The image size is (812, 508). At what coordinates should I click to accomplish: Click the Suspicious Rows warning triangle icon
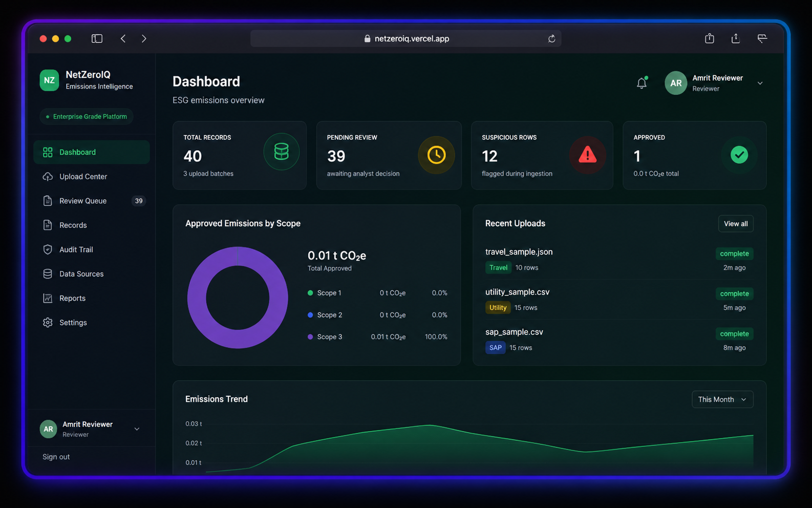[587, 155]
